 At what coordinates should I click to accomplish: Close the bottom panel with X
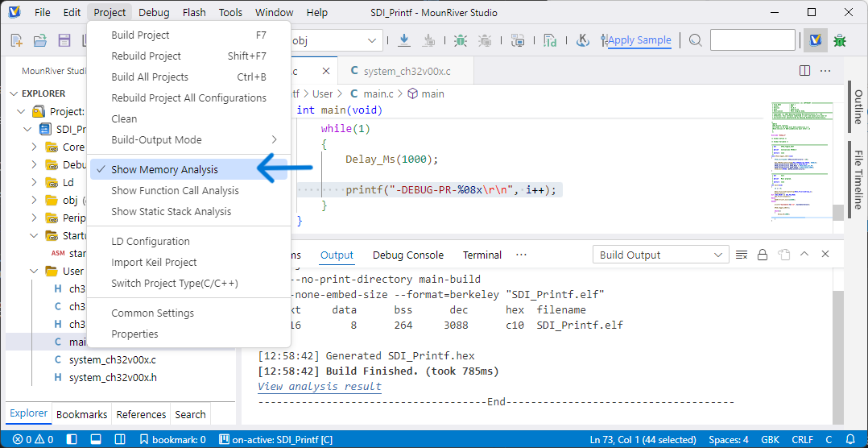[825, 254]
